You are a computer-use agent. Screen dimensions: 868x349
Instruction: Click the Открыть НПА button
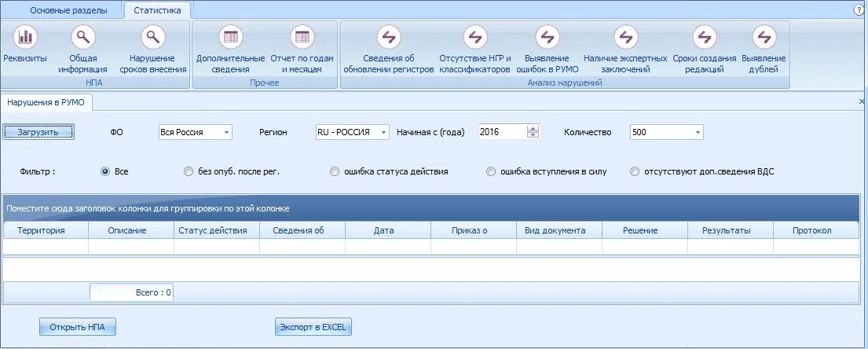(78, 327)
